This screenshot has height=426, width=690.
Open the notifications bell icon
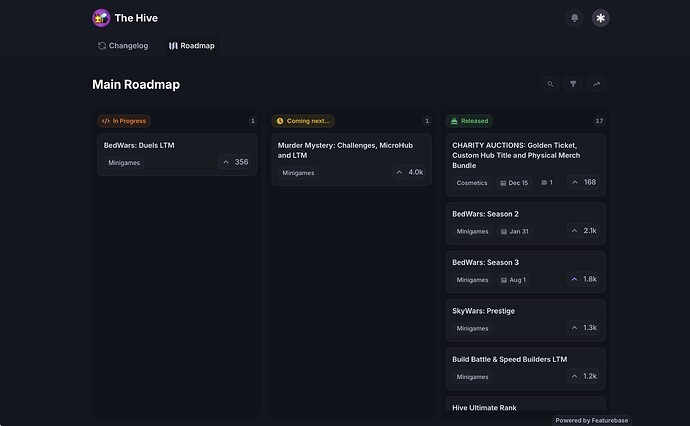click(574, 18)
